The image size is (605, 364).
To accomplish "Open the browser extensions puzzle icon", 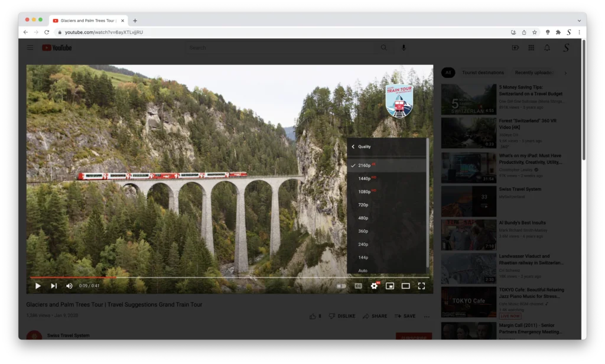I will 558,32.
